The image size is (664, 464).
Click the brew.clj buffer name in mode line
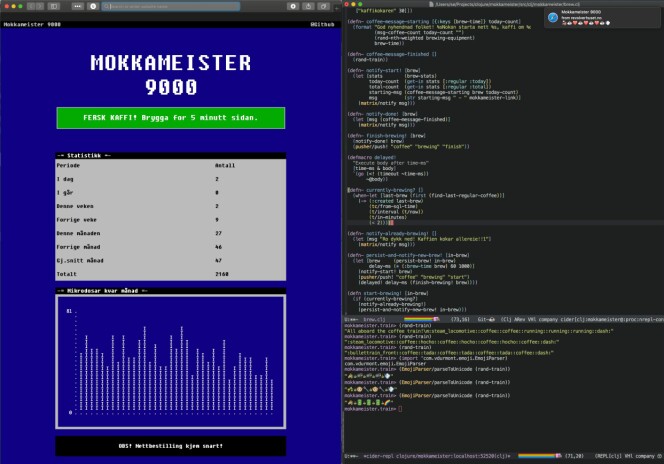click(x=374, y=319)
